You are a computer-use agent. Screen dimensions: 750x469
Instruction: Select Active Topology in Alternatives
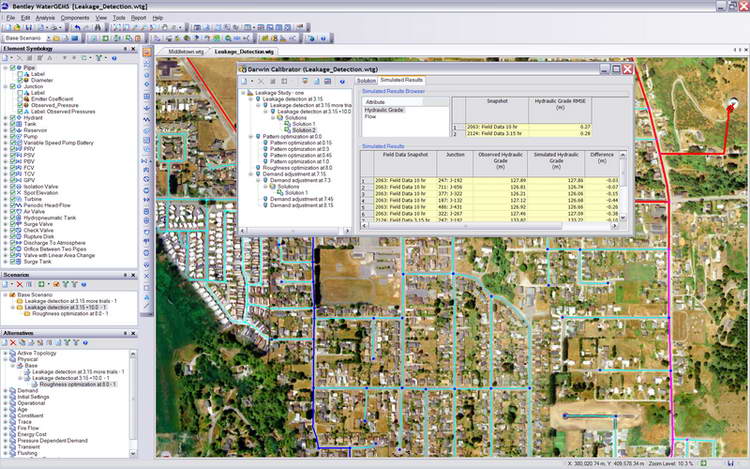coord(37,353)
